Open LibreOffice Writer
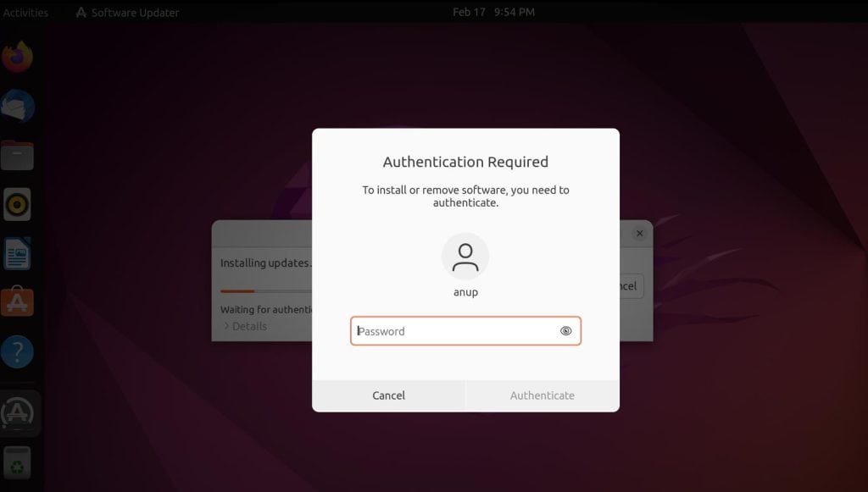 tap(17, 253)
